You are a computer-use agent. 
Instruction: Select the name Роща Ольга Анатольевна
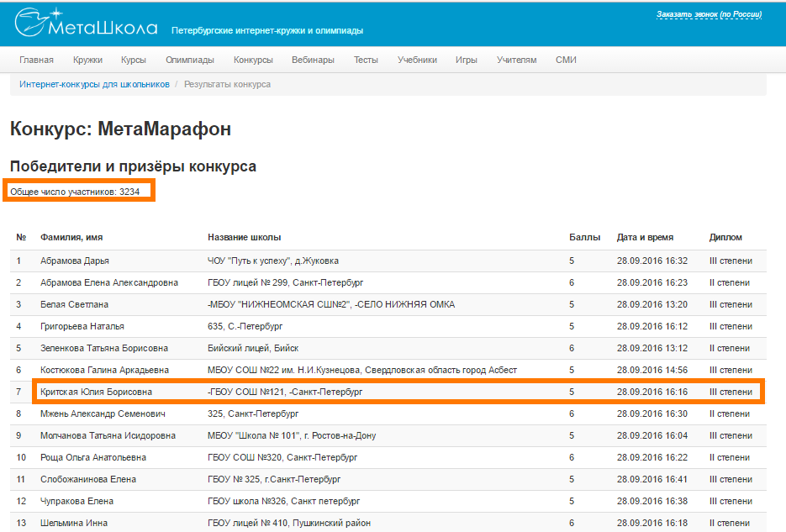coord(93,457)
